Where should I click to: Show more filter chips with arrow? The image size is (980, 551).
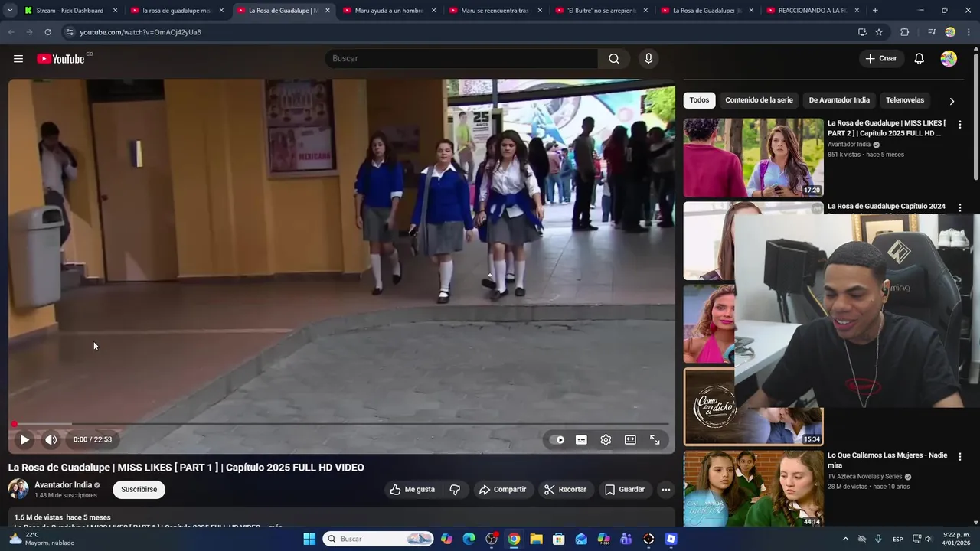point(952,101)
